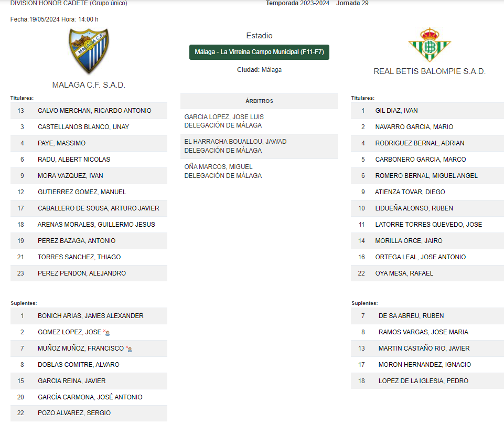Select substitute Lopez De La Iglesia, Pedro

click(x=427, y=381)
